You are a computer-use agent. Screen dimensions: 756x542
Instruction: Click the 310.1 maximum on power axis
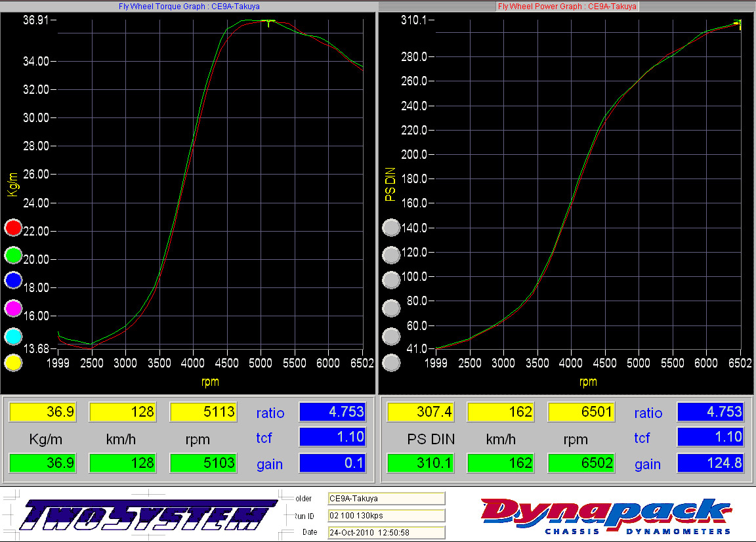tap(413, 20)
